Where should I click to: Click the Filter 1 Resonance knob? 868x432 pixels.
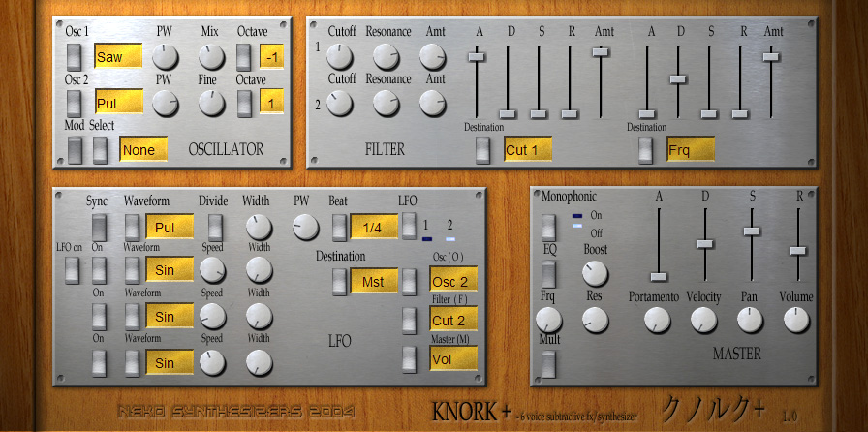(386, 56)
